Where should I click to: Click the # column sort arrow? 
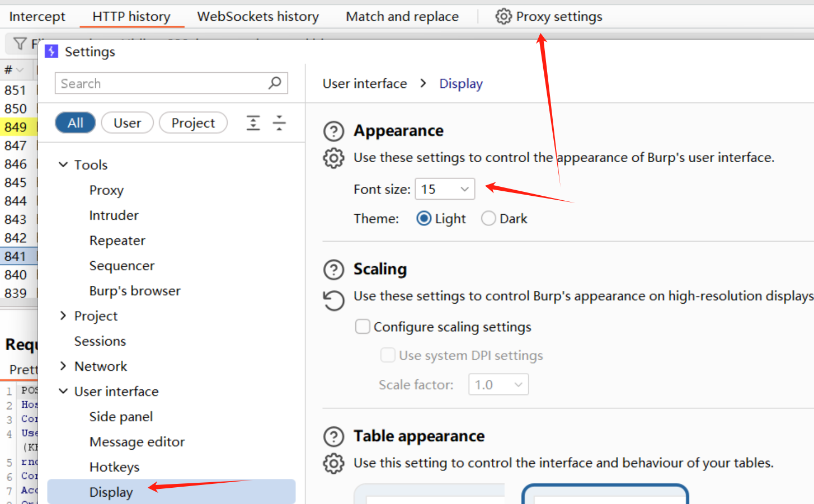tap(20, 70)
